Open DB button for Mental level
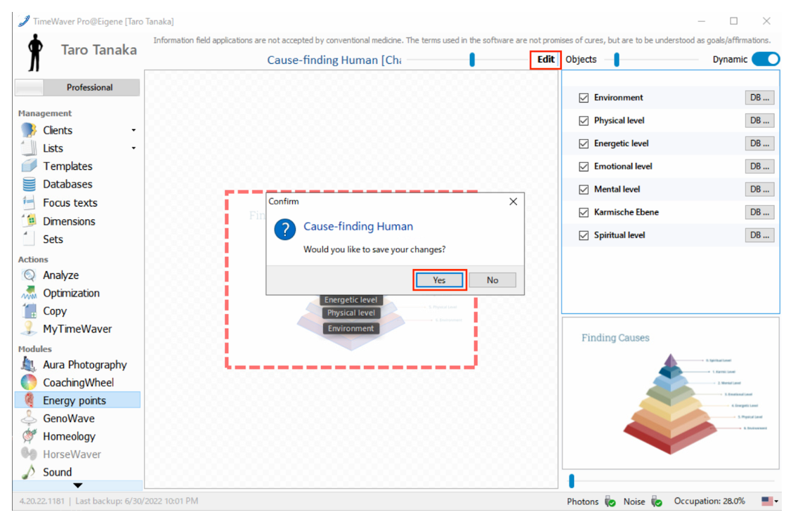This screenshot has height=524, width=812. [759, 189]
